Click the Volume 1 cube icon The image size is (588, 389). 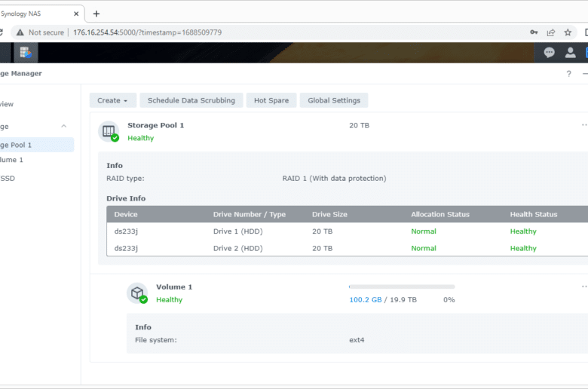pos(137,293)
